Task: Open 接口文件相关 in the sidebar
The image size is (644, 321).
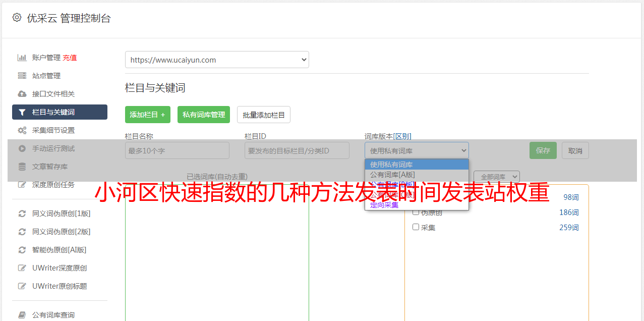Action: 53,94
